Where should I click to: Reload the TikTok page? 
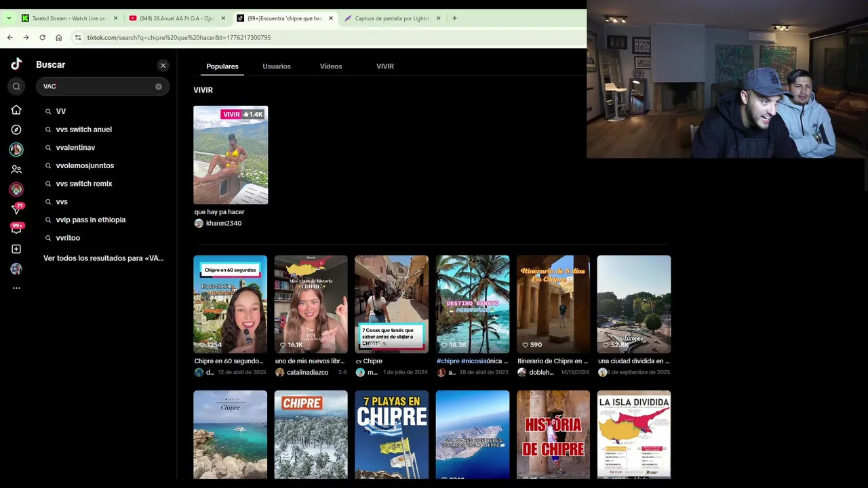click(42, 37)
